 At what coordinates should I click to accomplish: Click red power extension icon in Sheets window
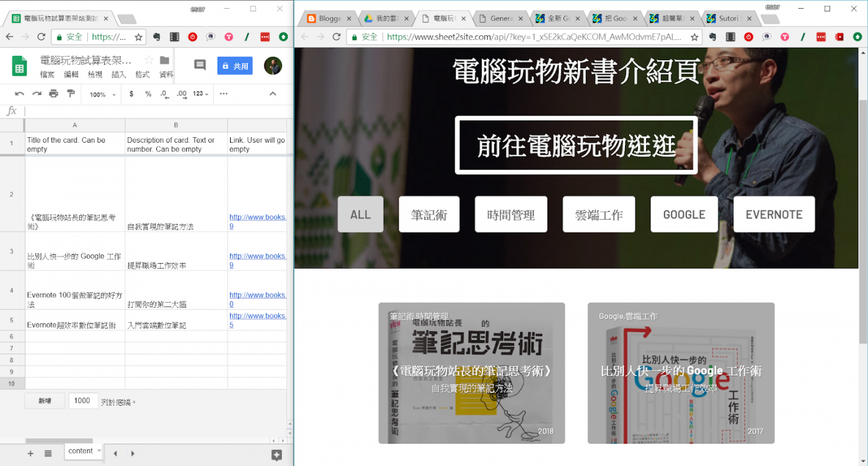(193, 37)
